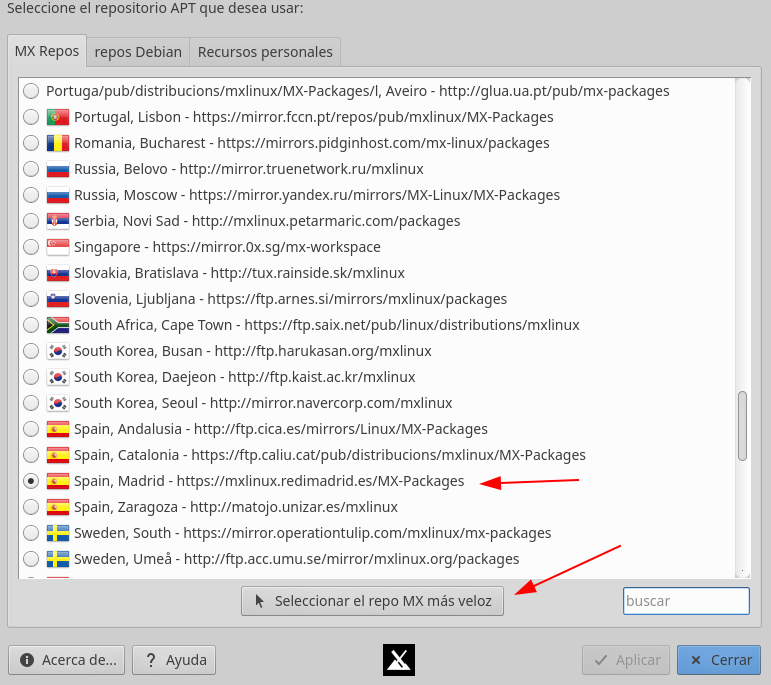Click the https://mxlinux.redimadrid.es/MX-Packages text

pyautogui.click(x=320, y=481)
